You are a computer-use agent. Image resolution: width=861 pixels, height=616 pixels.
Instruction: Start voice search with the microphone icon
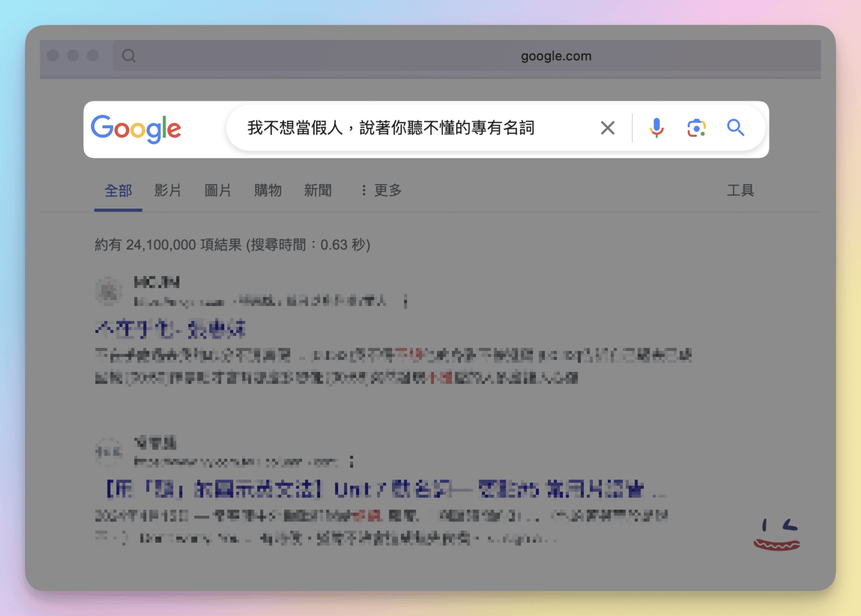[656, 128]
